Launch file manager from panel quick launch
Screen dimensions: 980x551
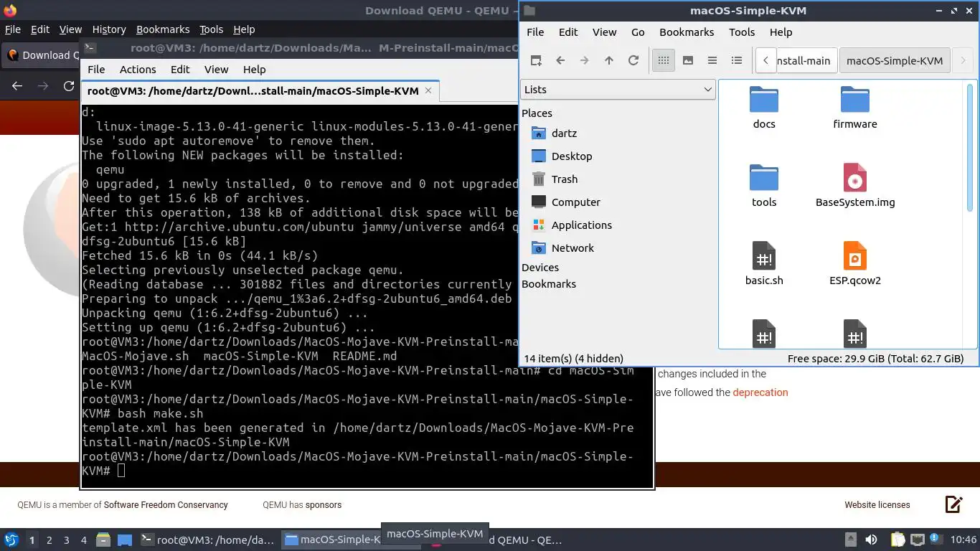click(x=103, y=540)
